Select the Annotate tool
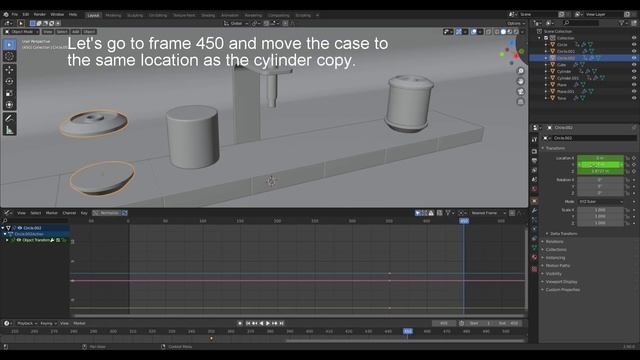This screenshot has width=640, height=360. click(9, 118)
